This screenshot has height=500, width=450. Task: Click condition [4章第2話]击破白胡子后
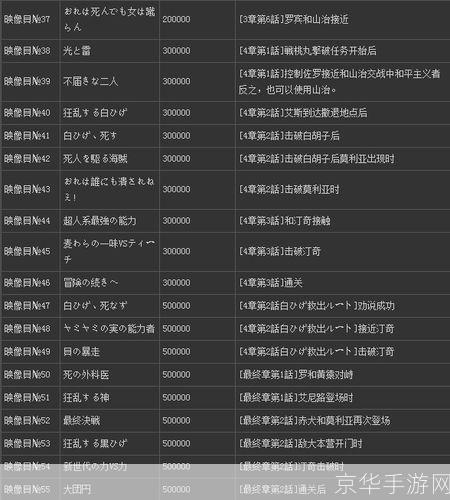[289, 136]
